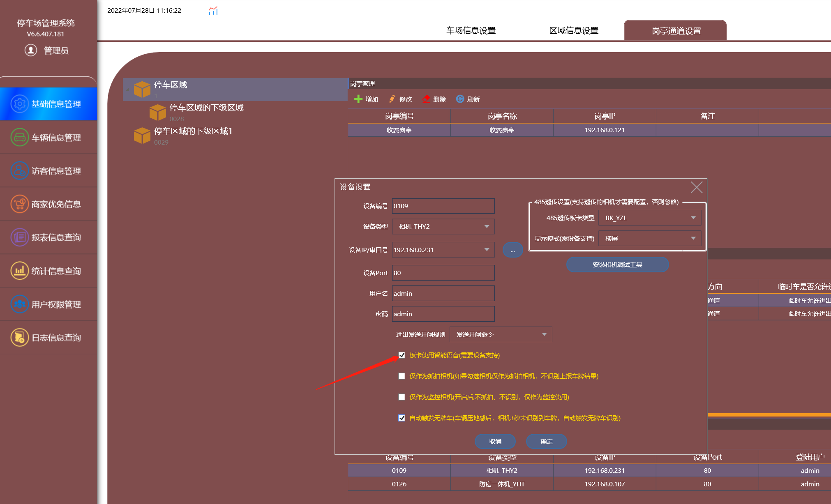Open the 用户权限管理 users icon
The height and width of the screenshot is (504, 831).
pos(19,304)
